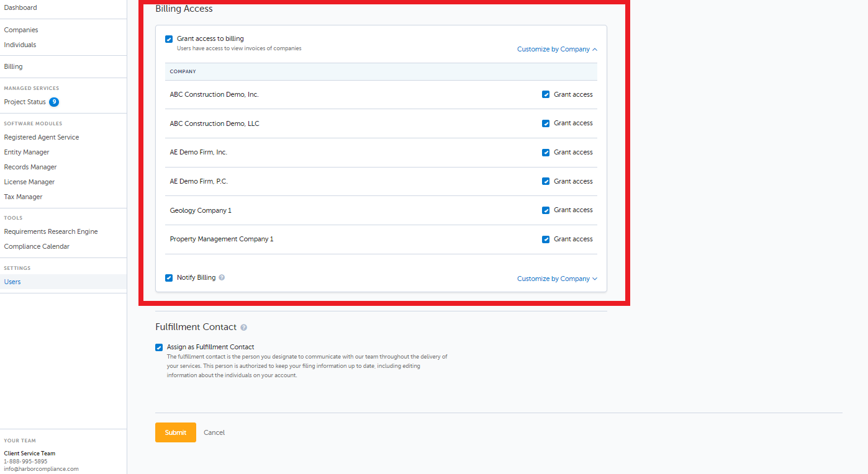Select the ABC Construction Demo, LLC company name
The width and height of the screenshot is (868, 474).
click(x=215, y=123)
